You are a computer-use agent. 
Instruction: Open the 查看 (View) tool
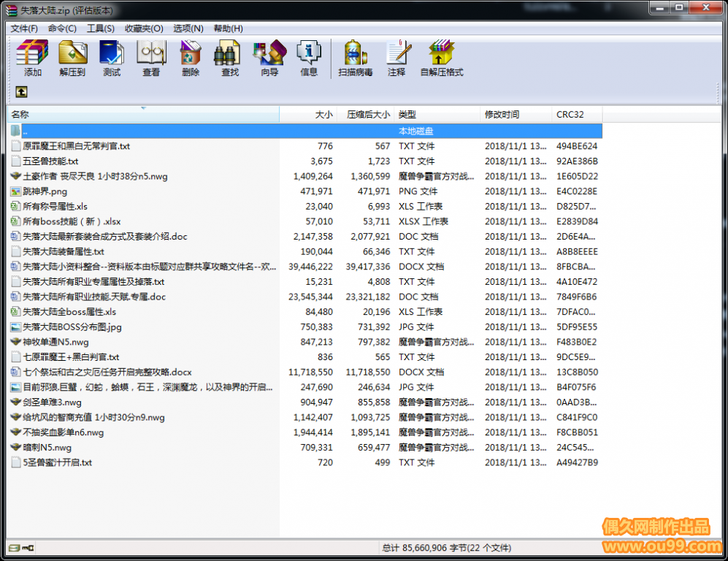151,58
